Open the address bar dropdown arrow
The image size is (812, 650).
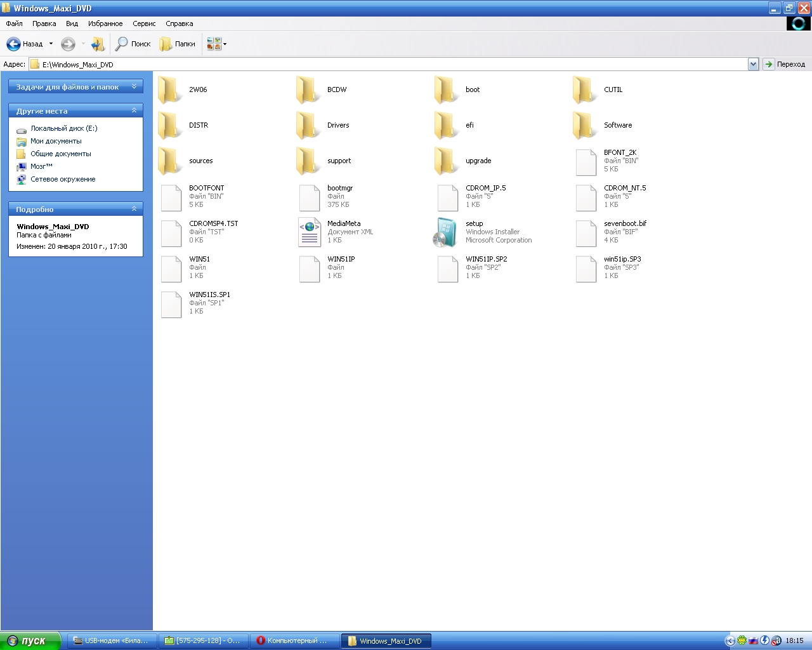click(753, 64)
